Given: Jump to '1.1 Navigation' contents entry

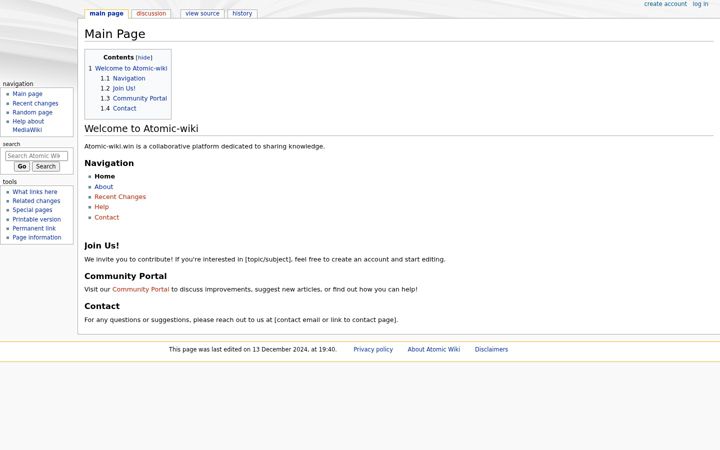Looking at the screenshot, I should tap(123, 79).
